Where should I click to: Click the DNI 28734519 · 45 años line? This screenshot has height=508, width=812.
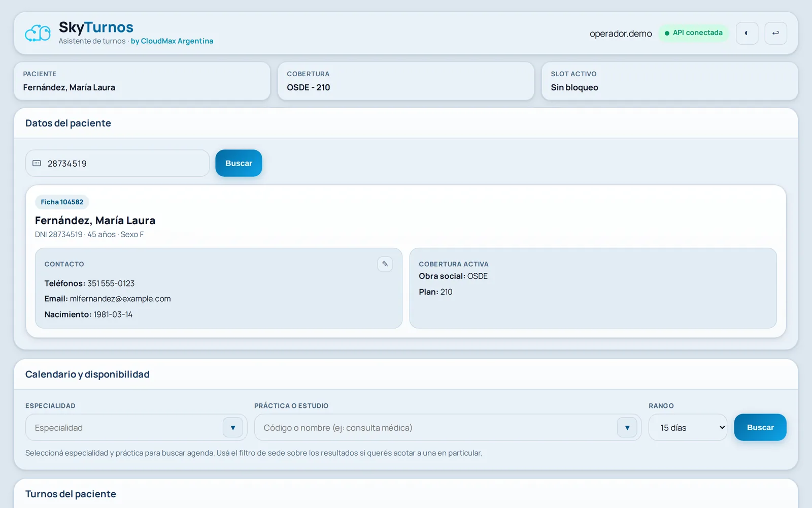[89, 234]
